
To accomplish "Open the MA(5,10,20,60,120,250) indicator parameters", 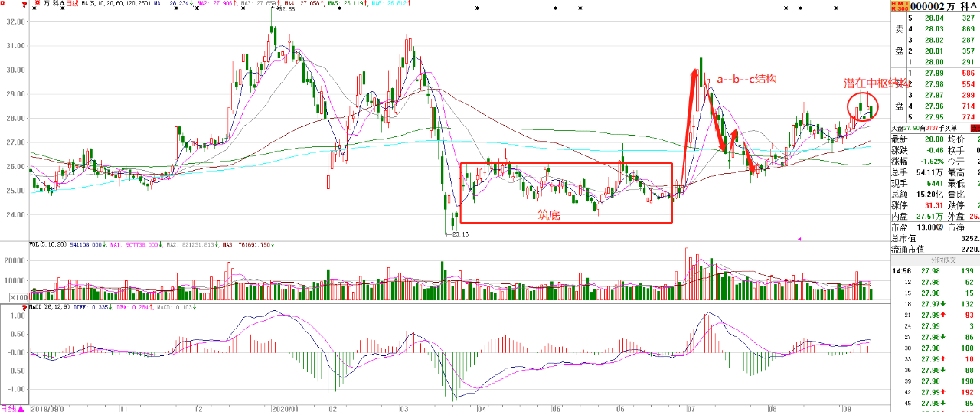I will (112, 5).
